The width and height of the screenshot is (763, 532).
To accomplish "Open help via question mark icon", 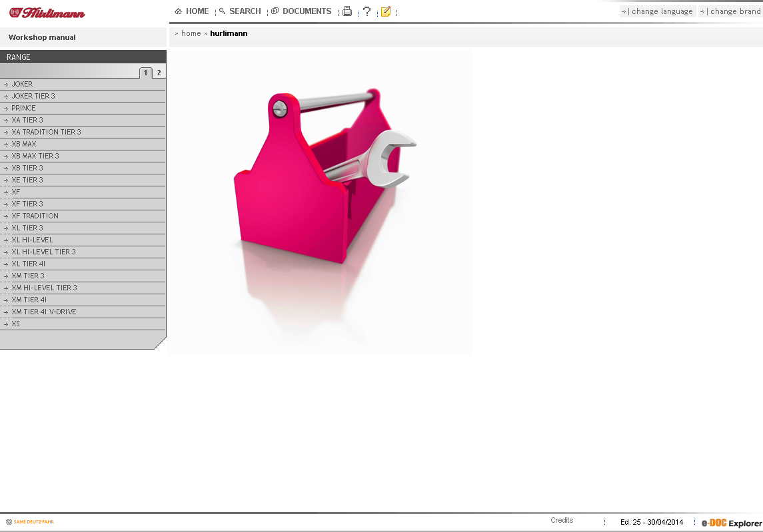I will point(367,11).
